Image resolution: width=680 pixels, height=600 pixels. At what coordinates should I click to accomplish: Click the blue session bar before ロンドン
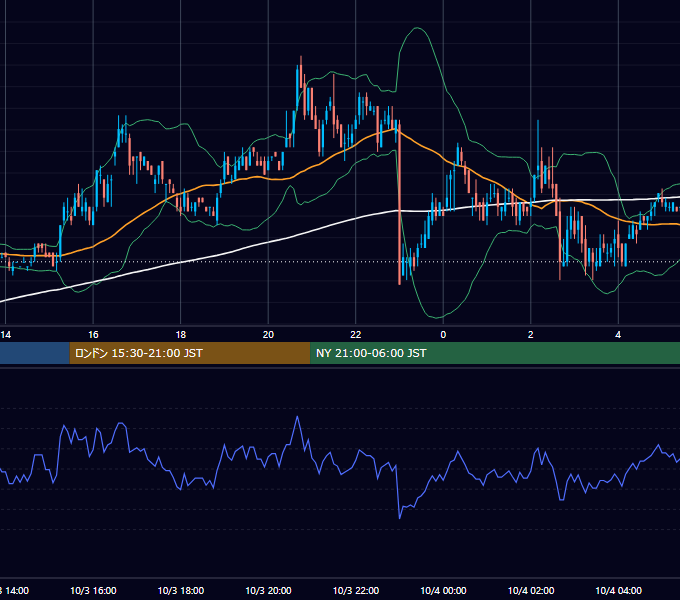tap(35, 353)
